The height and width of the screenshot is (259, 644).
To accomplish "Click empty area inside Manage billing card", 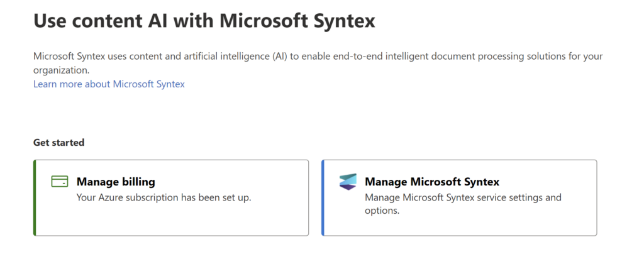I will 172,219.
